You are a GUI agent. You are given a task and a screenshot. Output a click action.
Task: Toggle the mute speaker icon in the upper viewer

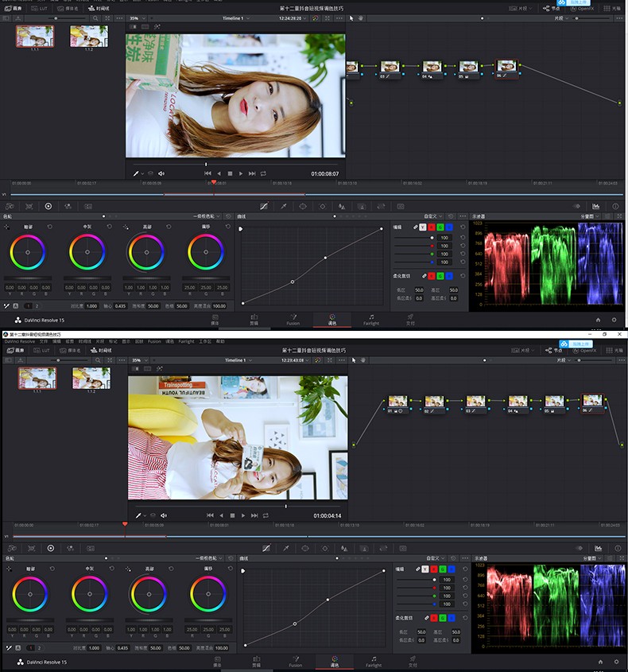pos(161,173)
